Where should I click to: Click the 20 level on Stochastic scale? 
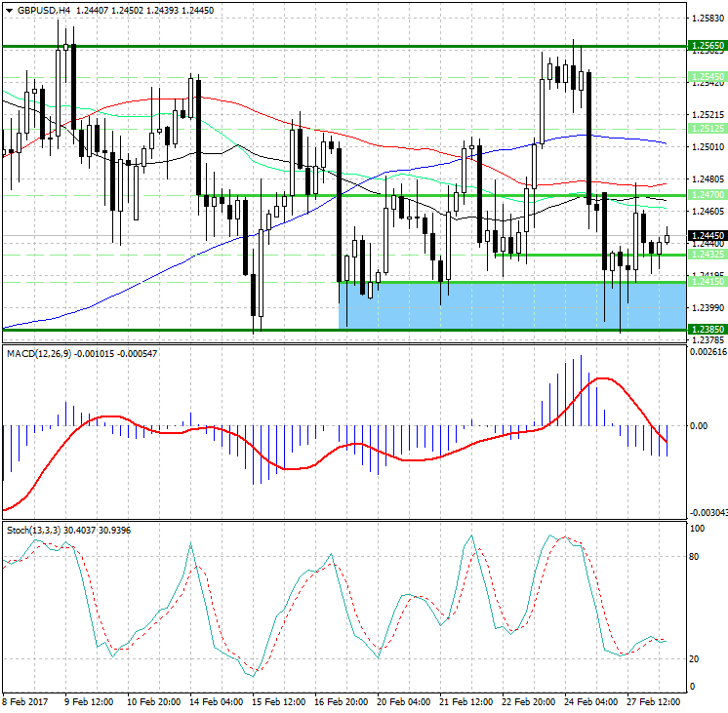696,658
